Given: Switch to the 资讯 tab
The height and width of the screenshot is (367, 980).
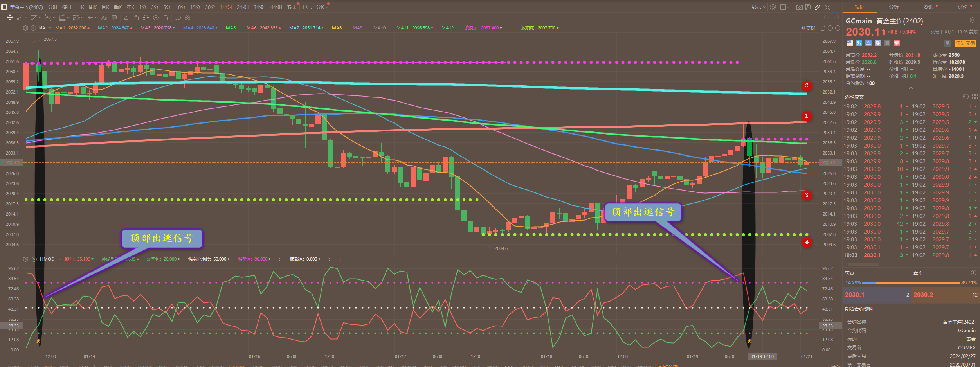Looking at the screenshot, I should [928, 7].
